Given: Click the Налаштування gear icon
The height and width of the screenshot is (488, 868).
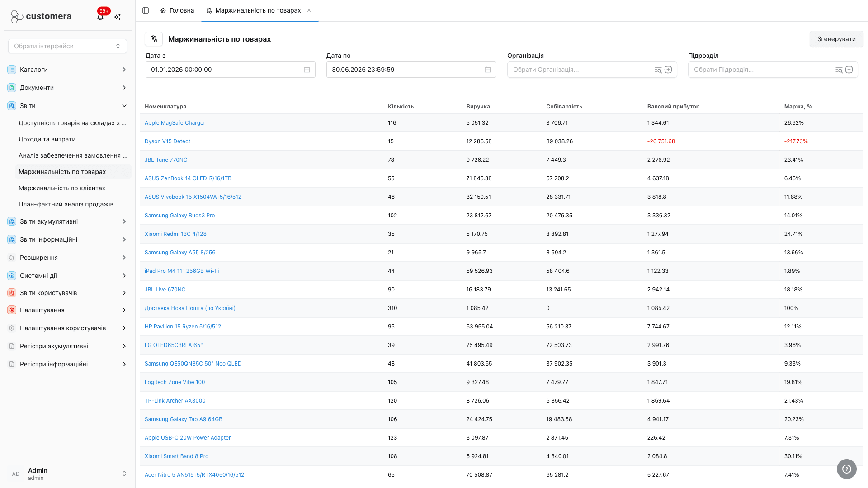Looking at the screenshot, I should point(12,310).
